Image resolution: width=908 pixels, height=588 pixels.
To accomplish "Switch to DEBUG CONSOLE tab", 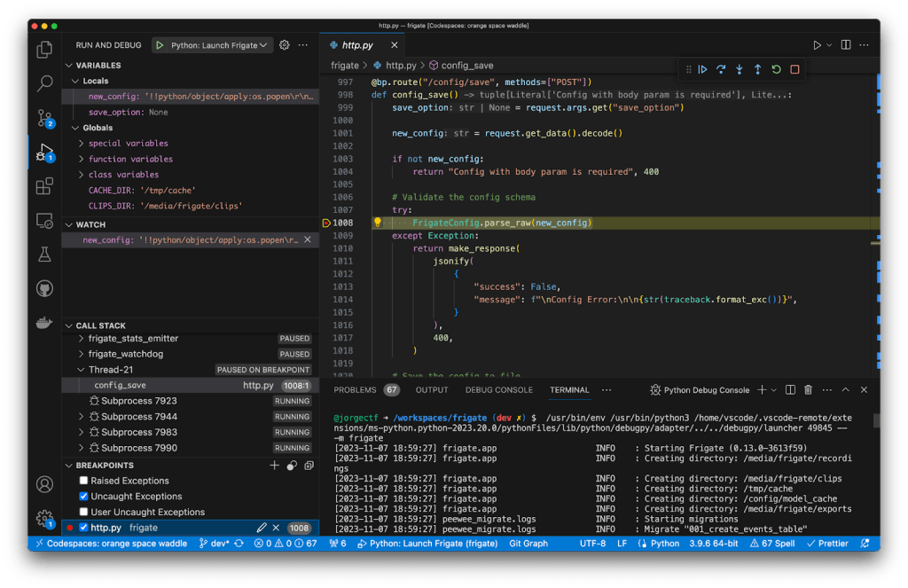I will pyautogui.click(x=499, y=390).
